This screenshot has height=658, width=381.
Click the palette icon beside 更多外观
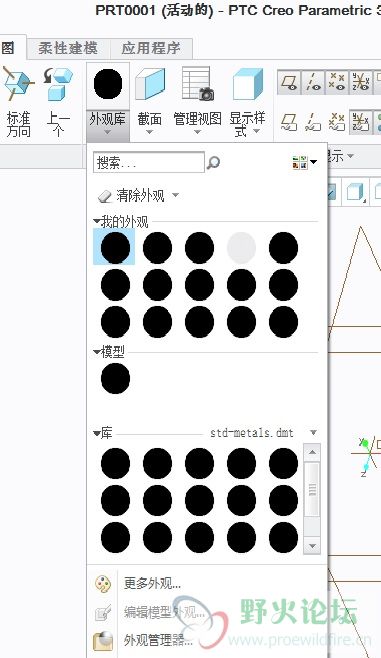103,584
